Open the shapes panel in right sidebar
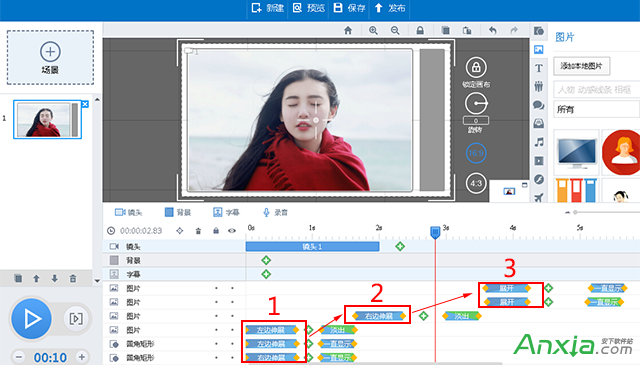This screenshot has width=640, height=365. [539, 31]
